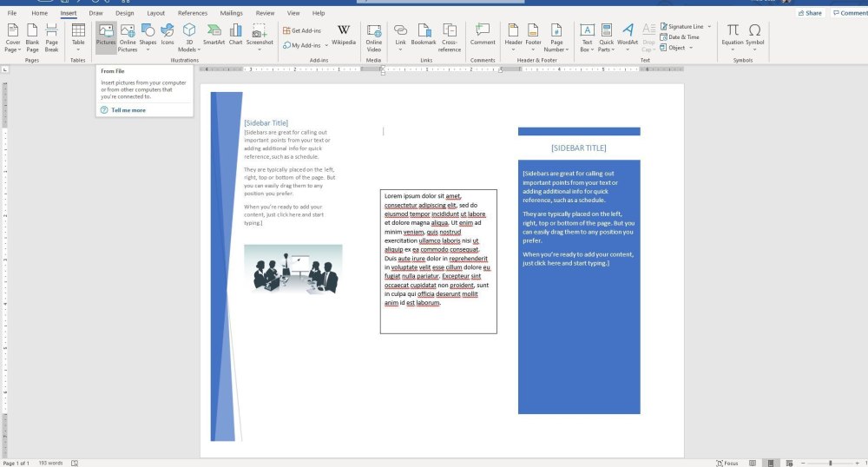Click the uppercase SIDEBAR TITLE heading
The width and height of the screenshot is (868, 467).
[578, 148]
